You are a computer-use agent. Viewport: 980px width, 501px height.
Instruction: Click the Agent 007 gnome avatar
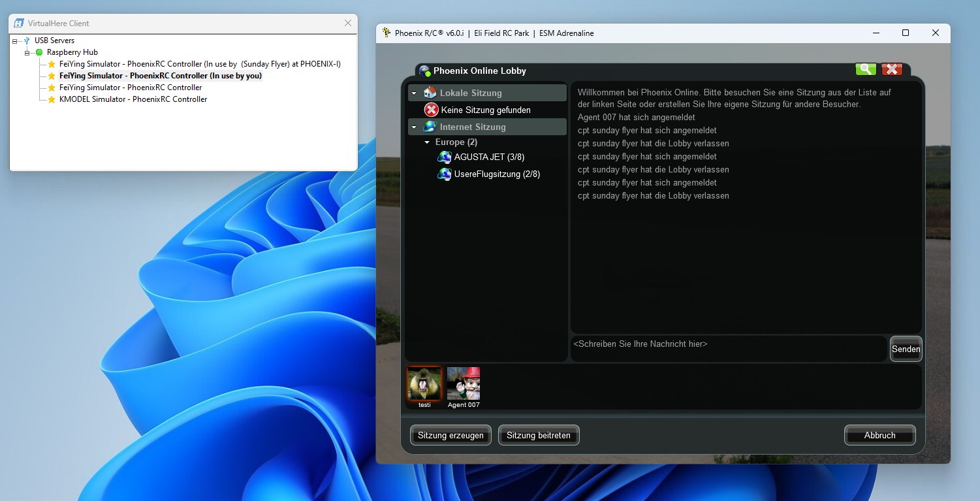(x=464, y=384)
